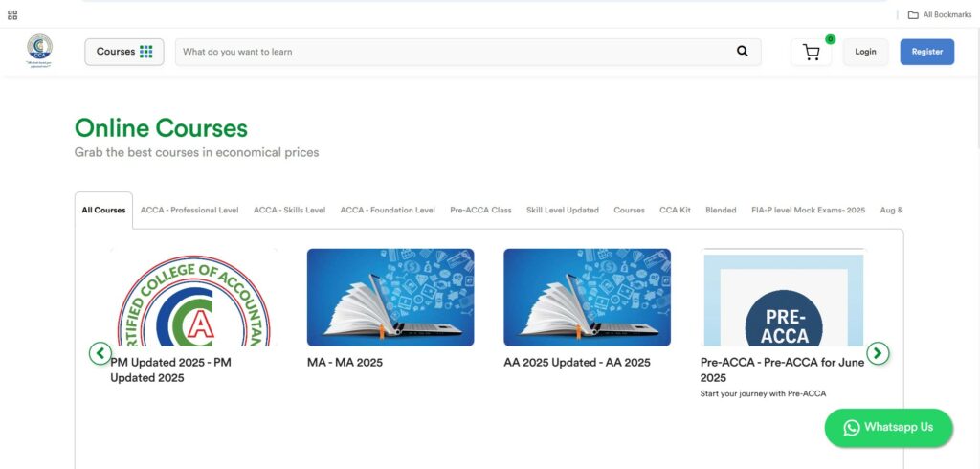Screen dimensions: 980x469
Task: Click the Register button
Action: pos(926,52)
